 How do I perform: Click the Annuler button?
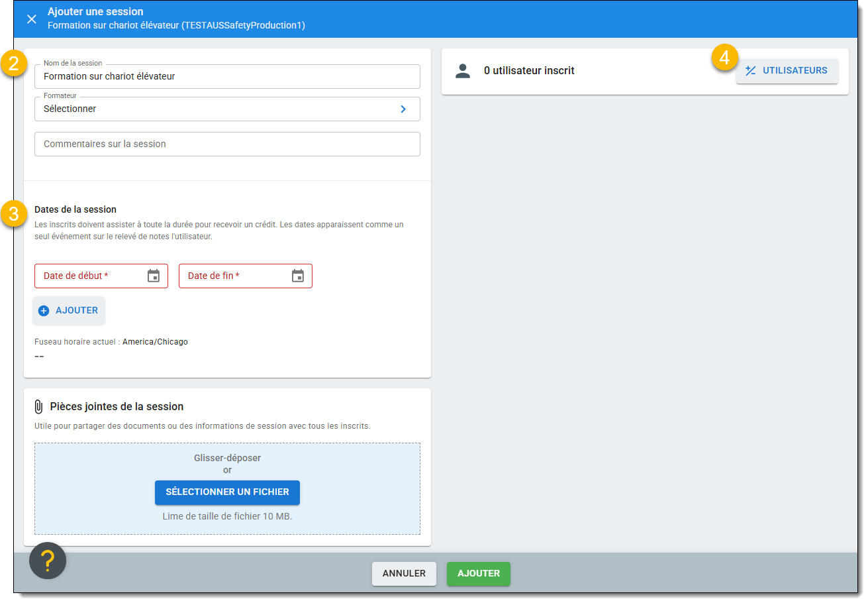pos(404,574)
